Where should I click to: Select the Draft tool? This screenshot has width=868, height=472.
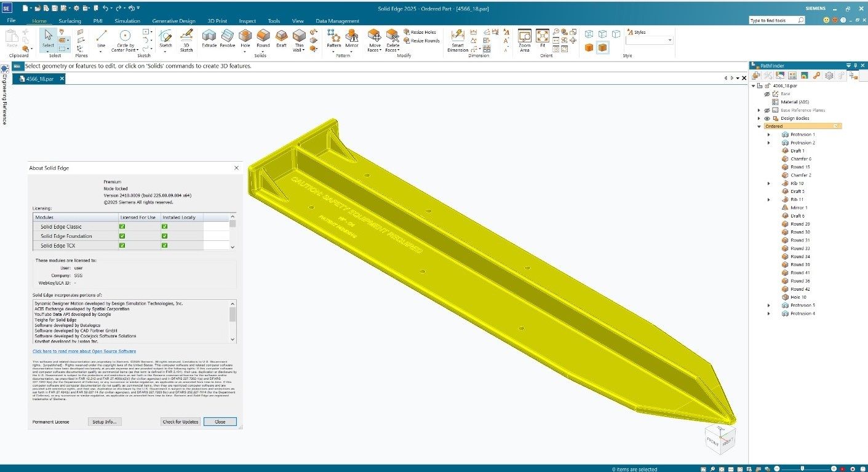[281, 37]
